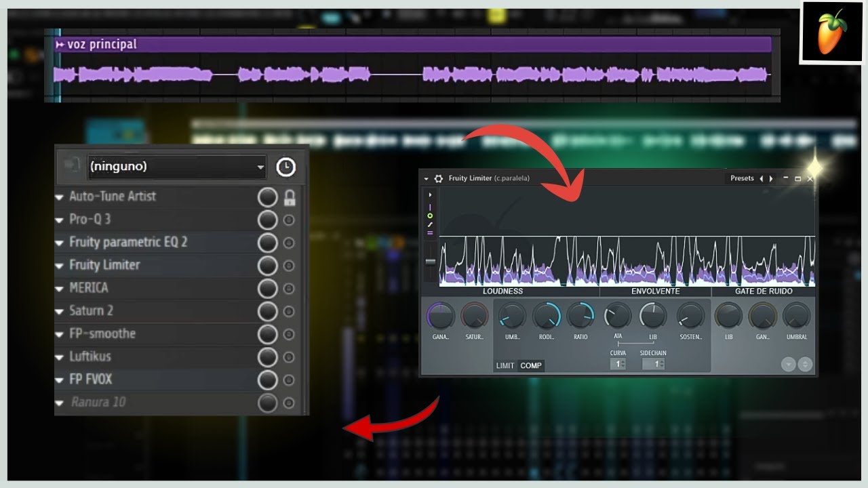Open the (ninguno) input dropdown
The image size is (868, 488).
[176, 167]
